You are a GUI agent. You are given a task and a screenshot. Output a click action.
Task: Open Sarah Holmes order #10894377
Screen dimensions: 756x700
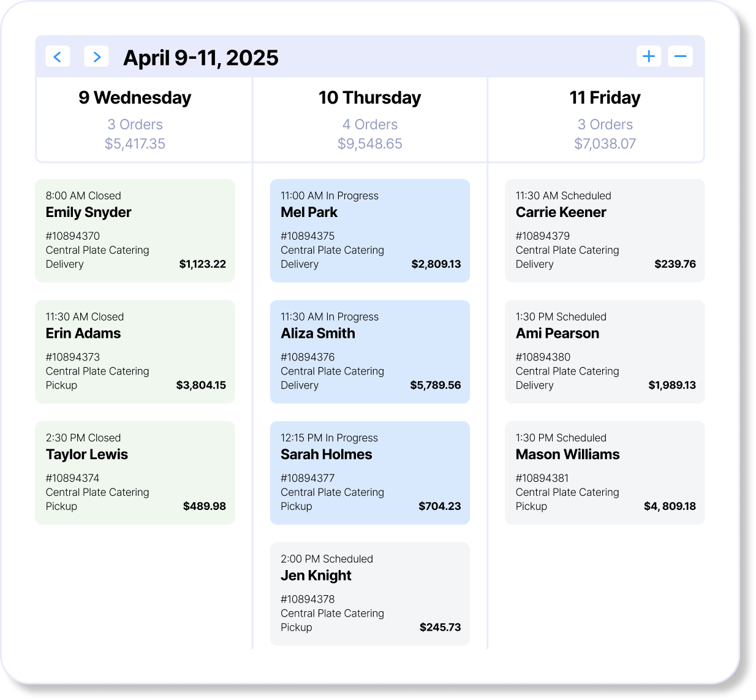[369, 473]
